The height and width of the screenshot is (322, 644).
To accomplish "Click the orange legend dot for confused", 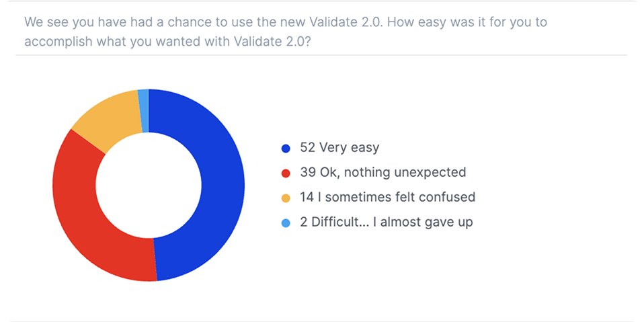I will 286,198.
